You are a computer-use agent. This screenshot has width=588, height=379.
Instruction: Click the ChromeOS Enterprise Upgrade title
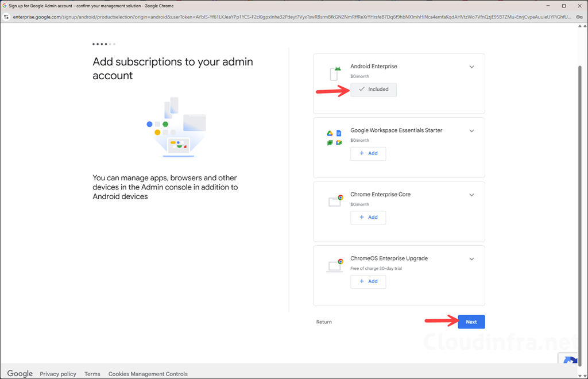coord(389,258)
